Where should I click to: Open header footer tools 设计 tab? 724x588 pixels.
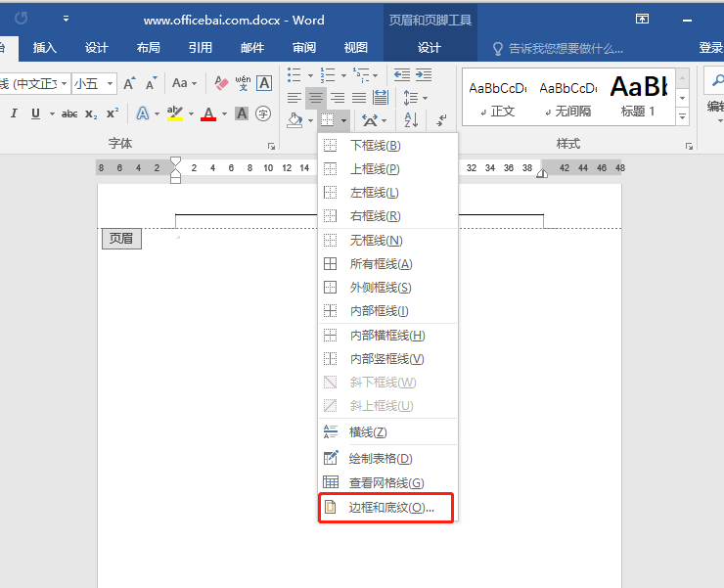430,48
